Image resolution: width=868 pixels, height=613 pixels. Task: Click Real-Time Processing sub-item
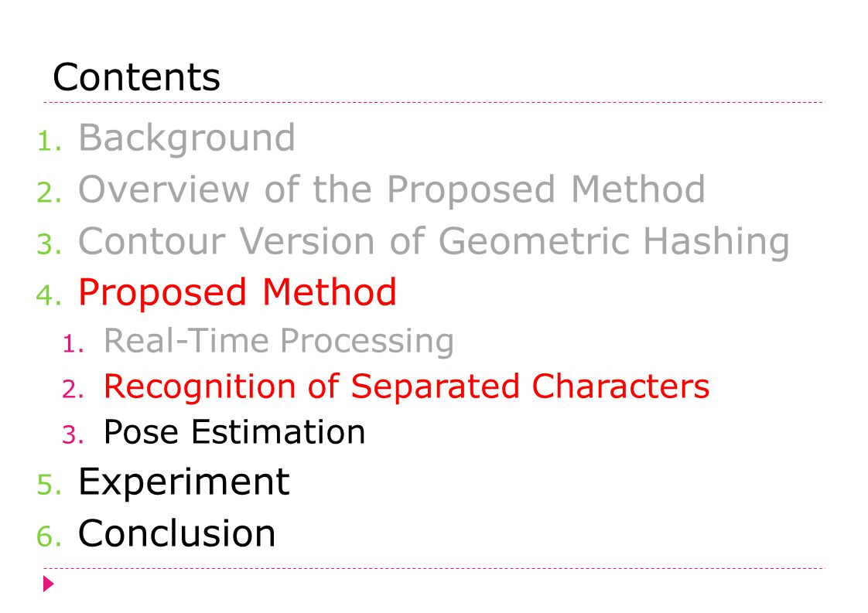pyautogui.click(x=279, y=341)
